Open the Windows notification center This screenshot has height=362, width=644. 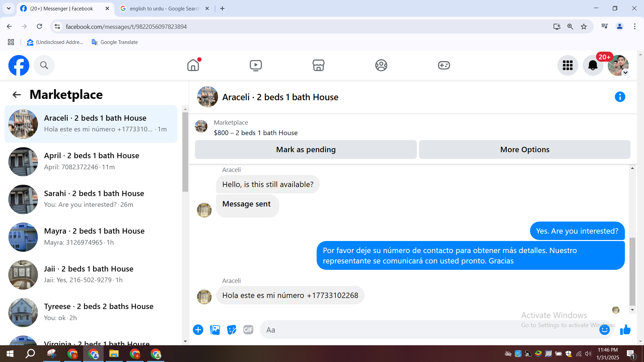point(631,354)
